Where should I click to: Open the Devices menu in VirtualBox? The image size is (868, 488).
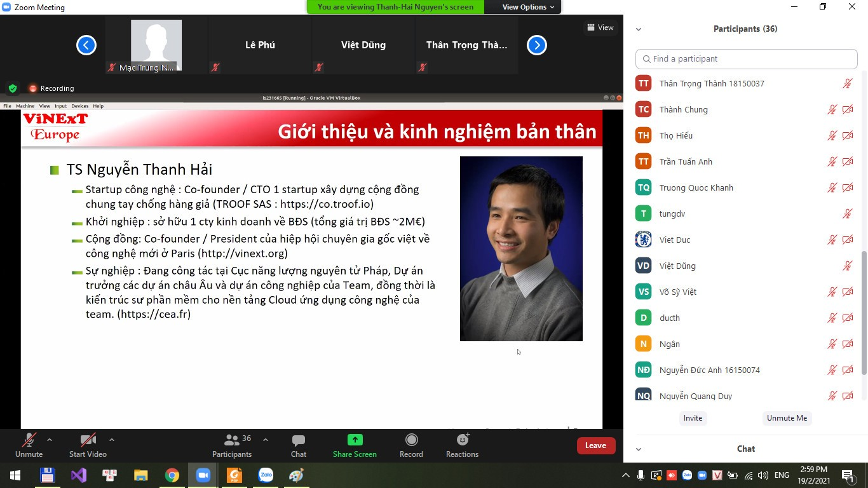(79, 106)
